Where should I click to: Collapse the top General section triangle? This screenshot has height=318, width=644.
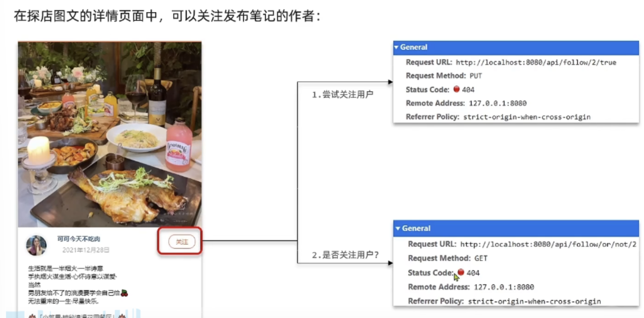pyautogui.click(x=397, y=47)
